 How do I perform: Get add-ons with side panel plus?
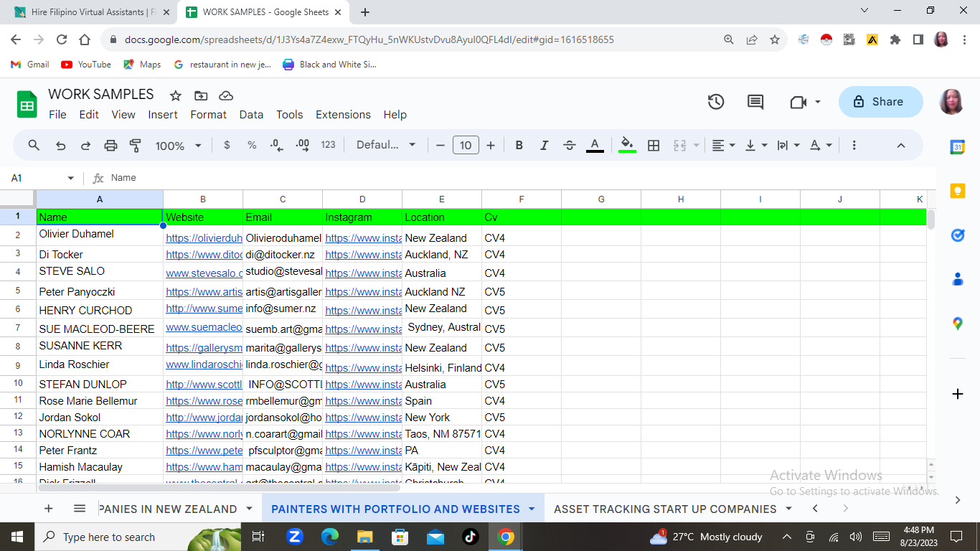(958, 394)
